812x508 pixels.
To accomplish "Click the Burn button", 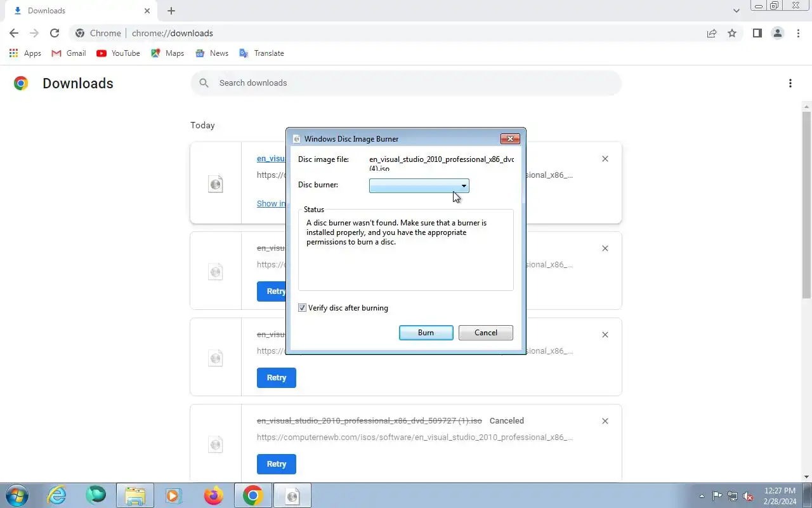I will [426, 333].
